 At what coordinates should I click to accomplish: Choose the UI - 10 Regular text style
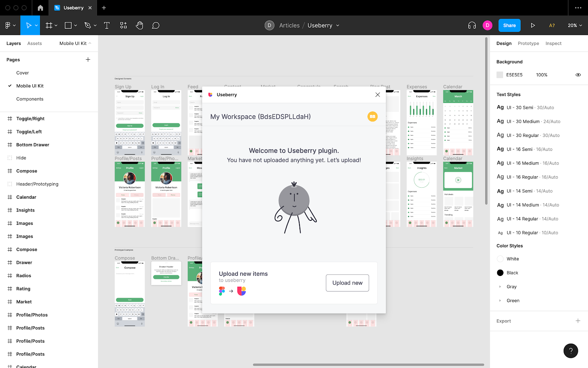[527, 233]
